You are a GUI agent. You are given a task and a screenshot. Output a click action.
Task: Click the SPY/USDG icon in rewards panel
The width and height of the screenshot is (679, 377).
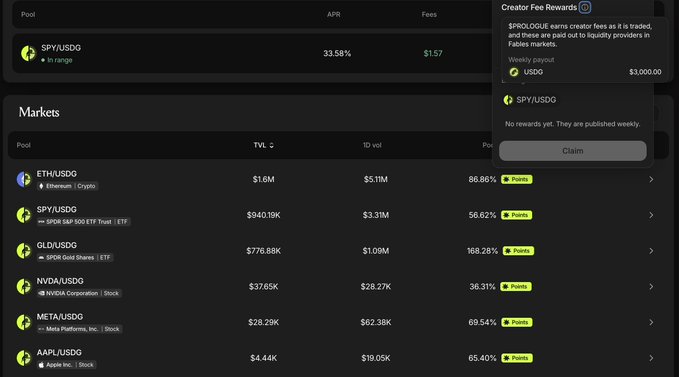508,100
